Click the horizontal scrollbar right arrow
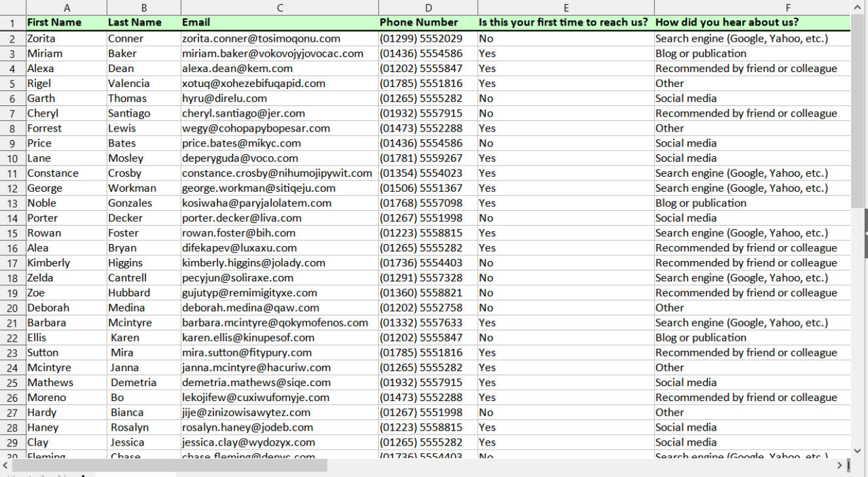The width and height of the screenshot is (868, 477). coord(840,465)
